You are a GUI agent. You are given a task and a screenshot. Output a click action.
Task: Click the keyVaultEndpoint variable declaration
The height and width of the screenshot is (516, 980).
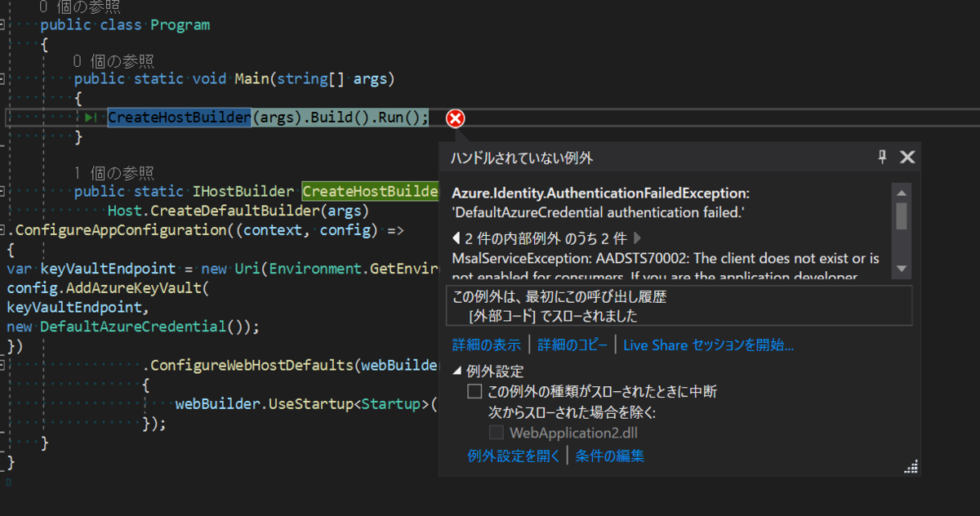pyautogui.click(x=106, y=269)
